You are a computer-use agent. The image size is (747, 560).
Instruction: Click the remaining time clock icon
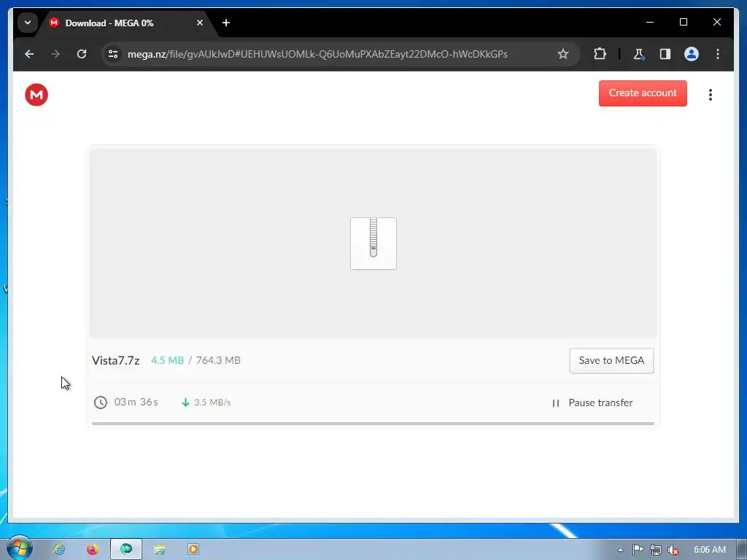tap(101, 402)
